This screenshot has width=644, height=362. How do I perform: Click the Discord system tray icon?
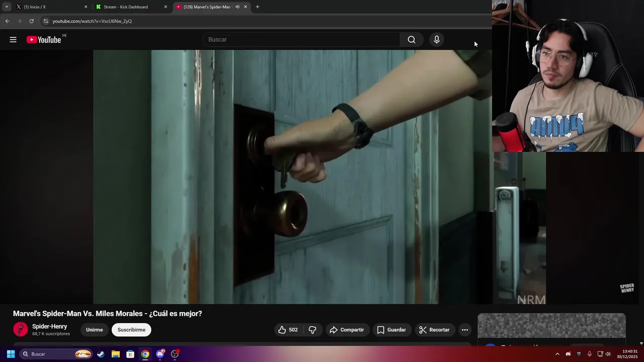coord(568,354)
